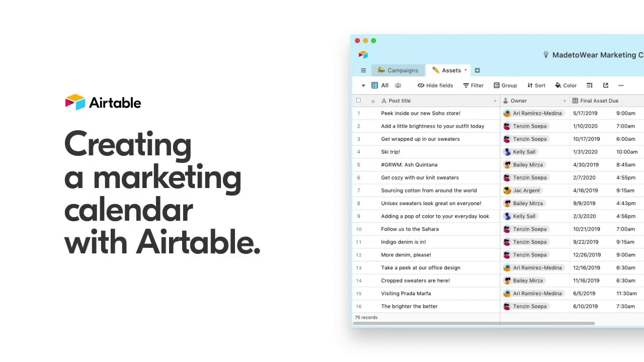Open the table list hamburger menu
Screen dimensions: 644x362
363,70
